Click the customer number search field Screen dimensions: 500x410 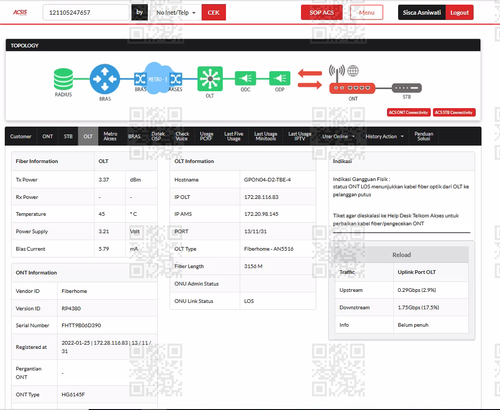[86, 13]
